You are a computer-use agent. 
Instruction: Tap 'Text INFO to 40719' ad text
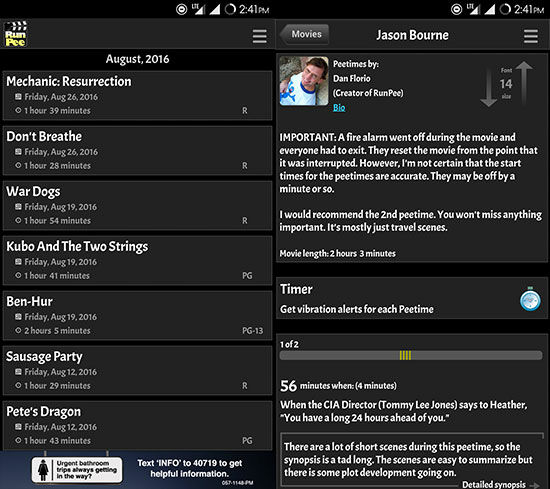[189, 468]
